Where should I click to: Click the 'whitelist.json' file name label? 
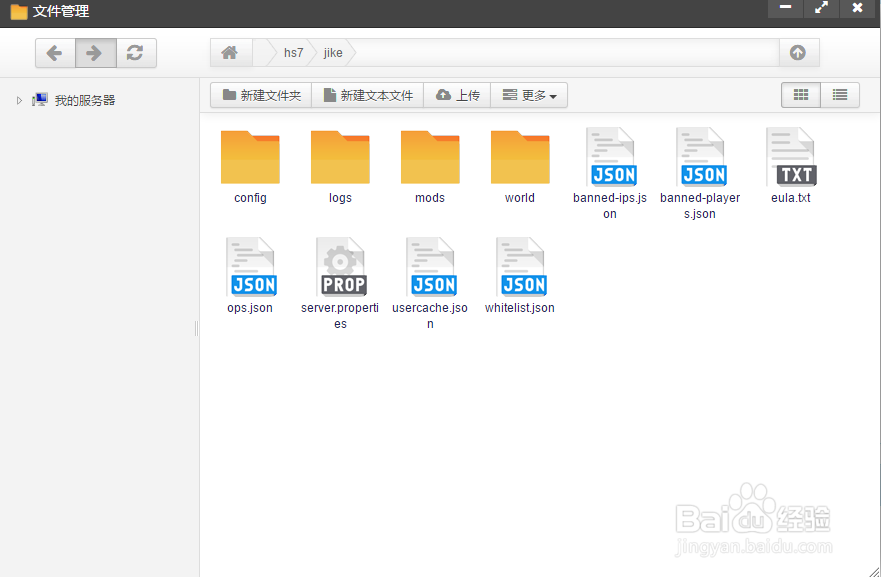(x=520, y=308)
